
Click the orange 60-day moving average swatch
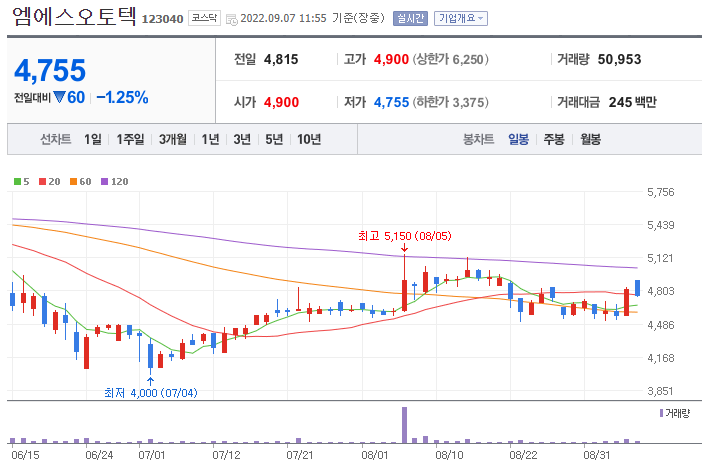74,181
